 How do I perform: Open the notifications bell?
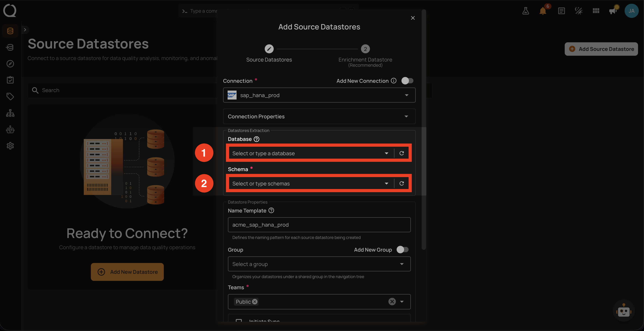pos(543,11)
